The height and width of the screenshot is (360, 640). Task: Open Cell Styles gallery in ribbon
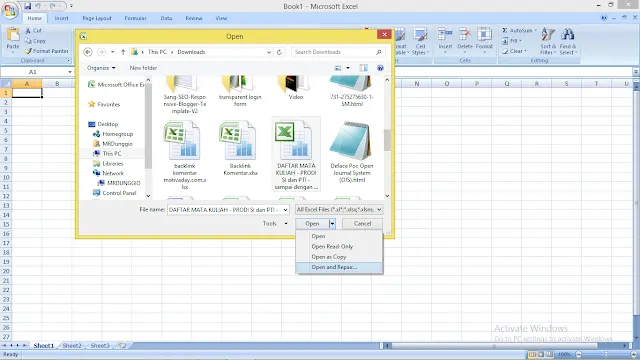tap(420, 42)
